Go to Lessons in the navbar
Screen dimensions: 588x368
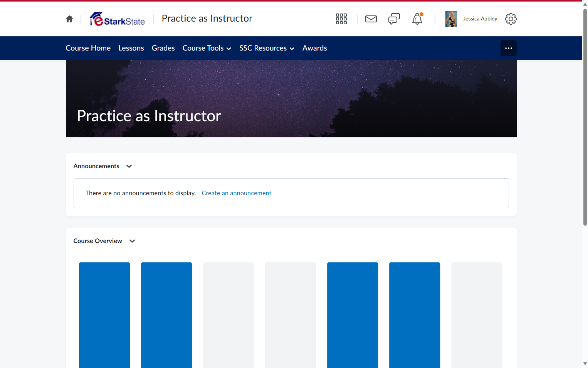coord(131,48)
